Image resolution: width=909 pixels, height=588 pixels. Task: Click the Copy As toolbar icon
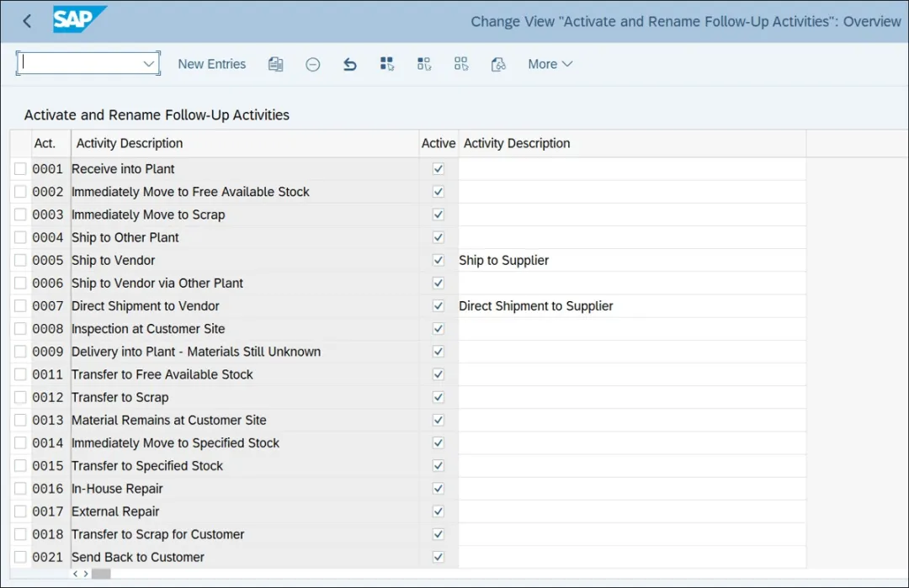(275, 64)
